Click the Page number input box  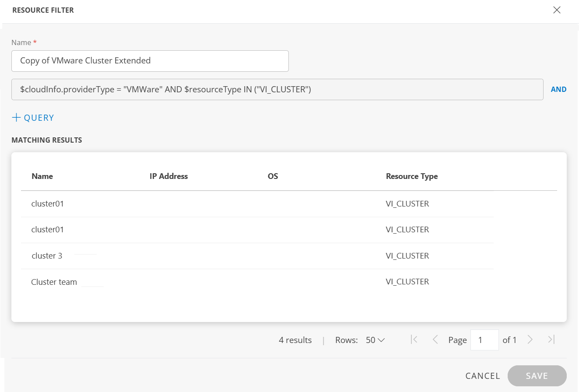[484, 340]
